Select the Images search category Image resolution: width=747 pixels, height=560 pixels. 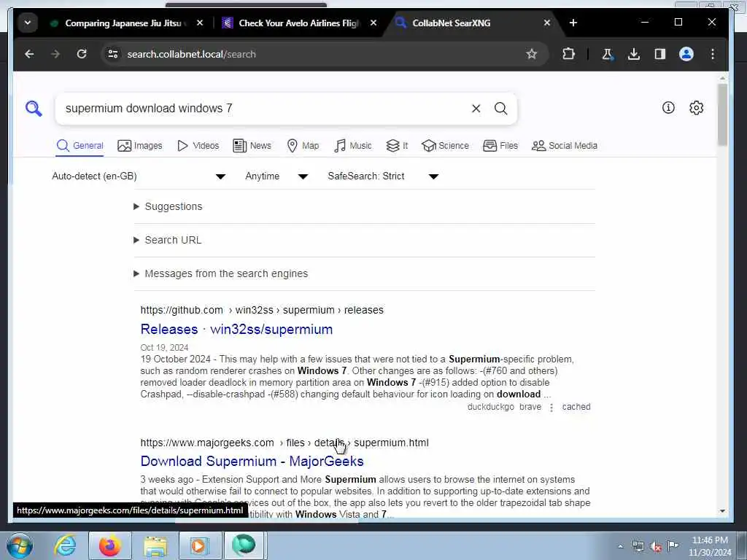pyautogui.click(x=139, y=146)
